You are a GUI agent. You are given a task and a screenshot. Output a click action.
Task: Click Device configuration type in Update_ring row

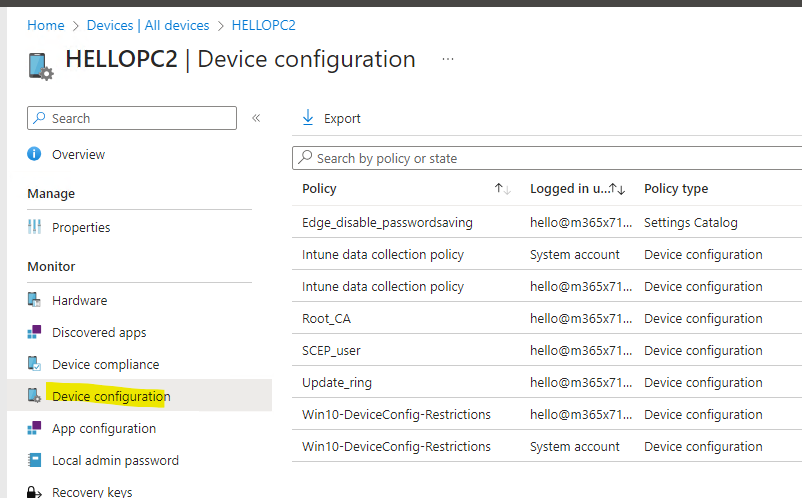(x=703, y=382)
